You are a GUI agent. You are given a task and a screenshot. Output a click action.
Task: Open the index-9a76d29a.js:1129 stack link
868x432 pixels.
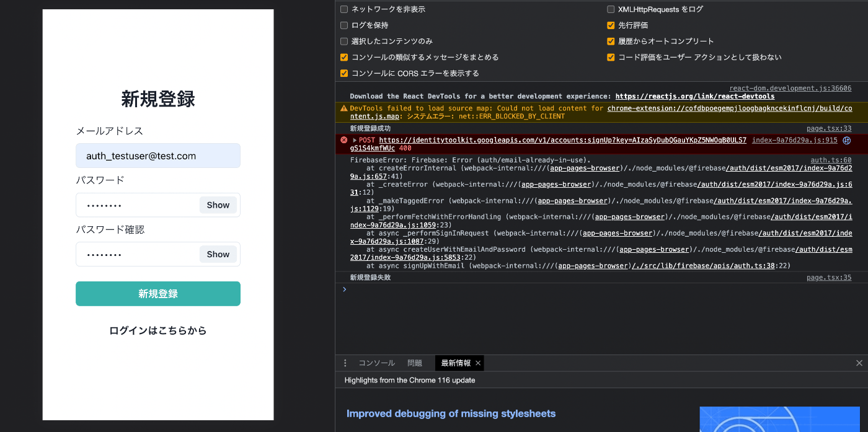coord(601,205)
